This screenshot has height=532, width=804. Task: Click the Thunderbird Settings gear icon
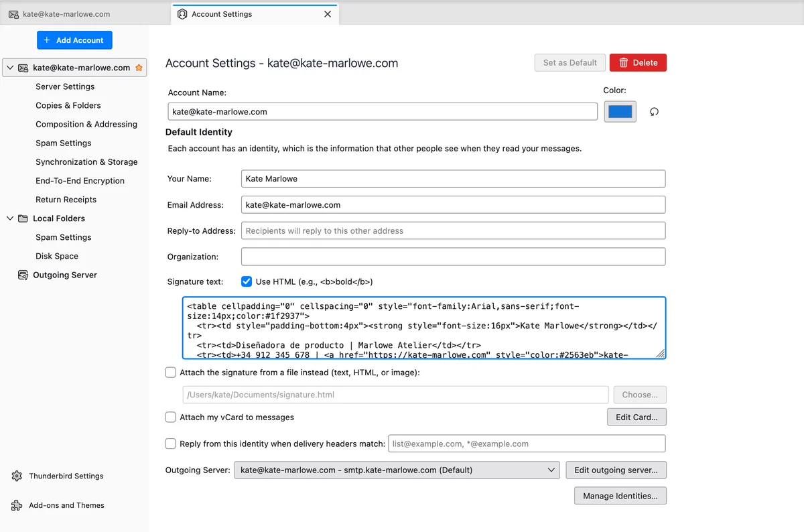[x=17, y=476]
